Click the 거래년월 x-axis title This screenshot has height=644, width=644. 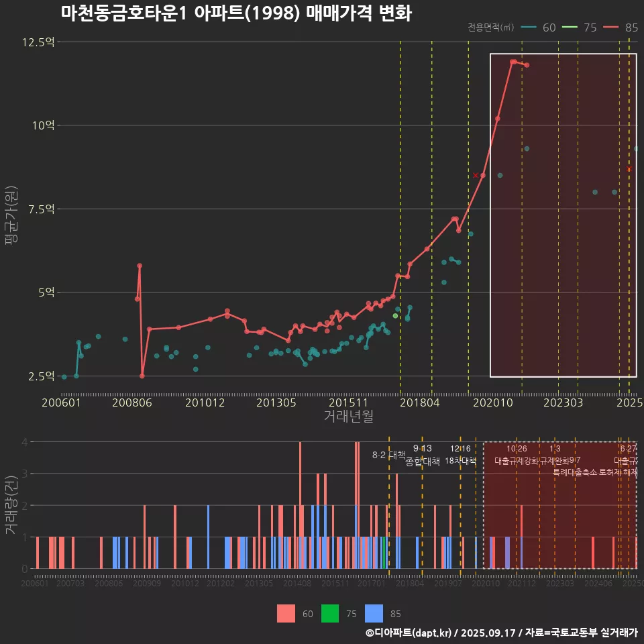click(348, 417)
